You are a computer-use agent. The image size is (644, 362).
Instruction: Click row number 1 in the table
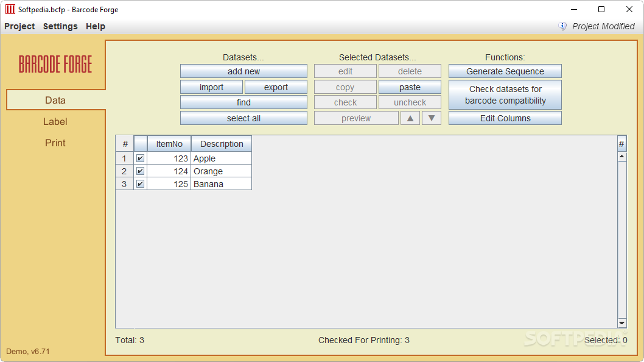click(x=124, y=158)
